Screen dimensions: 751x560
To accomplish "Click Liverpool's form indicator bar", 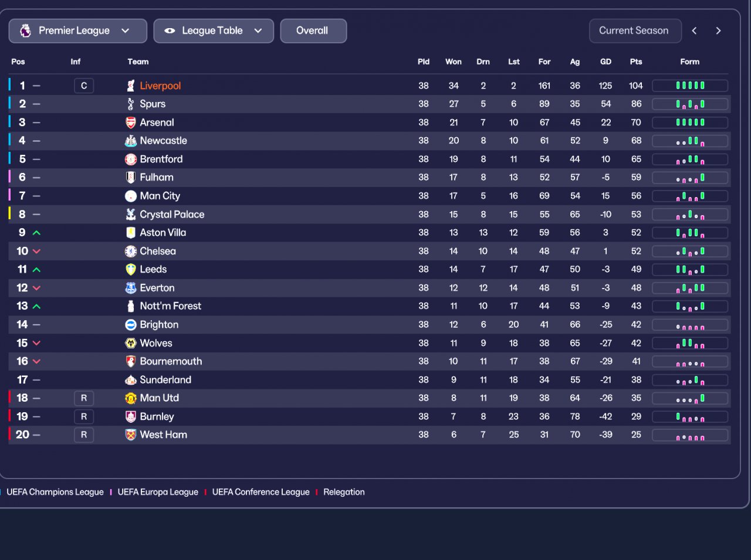I will pyautogui.click(x=690, y=86).
